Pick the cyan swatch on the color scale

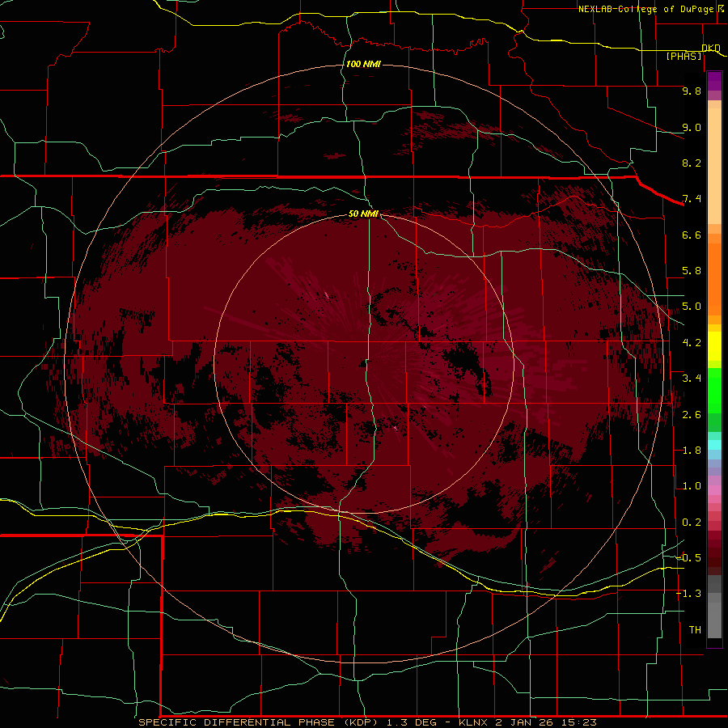[714, 444]
